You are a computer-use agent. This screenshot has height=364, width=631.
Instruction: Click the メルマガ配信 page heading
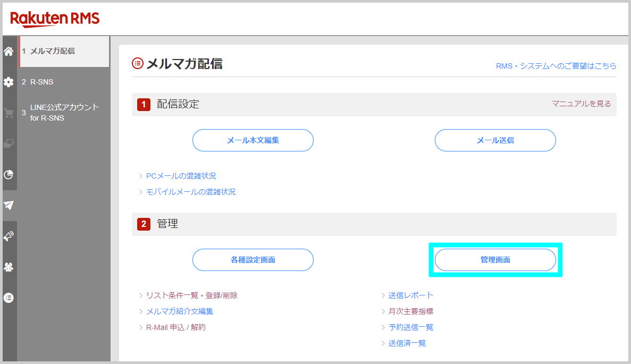tap(184, 64)
